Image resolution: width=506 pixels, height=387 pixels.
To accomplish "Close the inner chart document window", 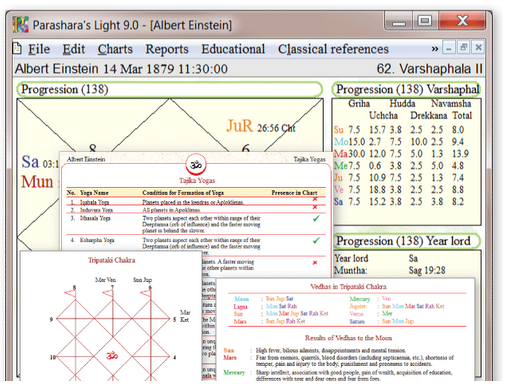I will coord(478,48).
